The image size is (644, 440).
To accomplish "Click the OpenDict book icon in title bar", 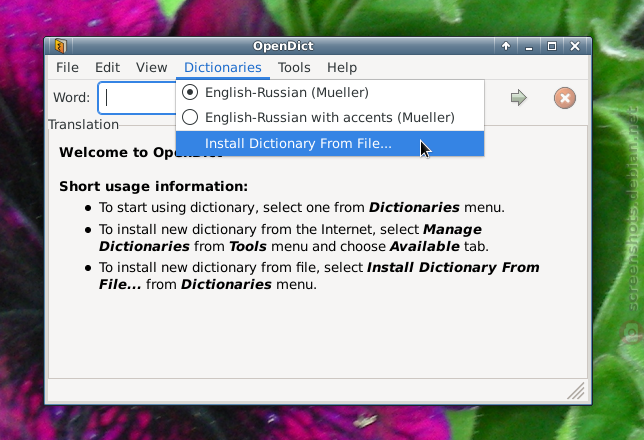I will [x=61, y=46].
